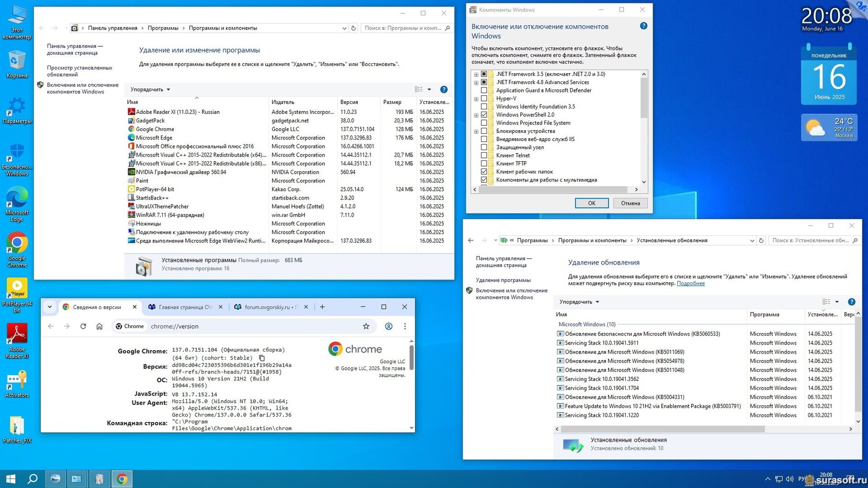Expand .NET Framework 3.5 tree node
Screen dimensions: 868x488
tap(476, 75)
